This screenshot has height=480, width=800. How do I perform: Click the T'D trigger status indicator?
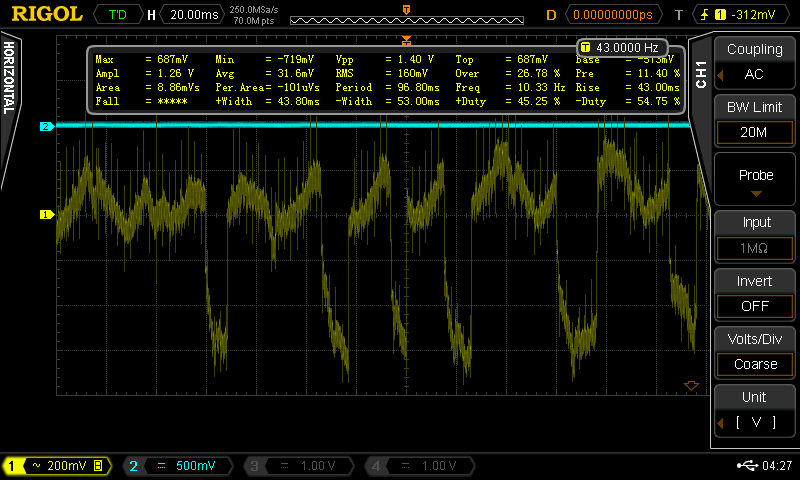pos(118,15)
